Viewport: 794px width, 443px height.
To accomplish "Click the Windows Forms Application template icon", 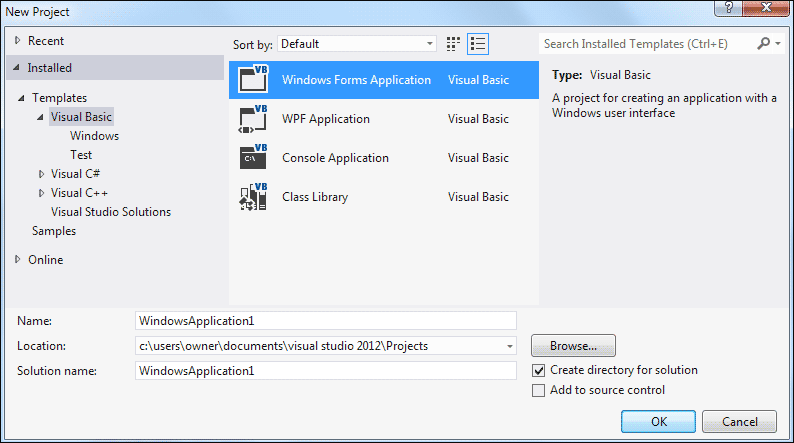I will click(253, 80).
